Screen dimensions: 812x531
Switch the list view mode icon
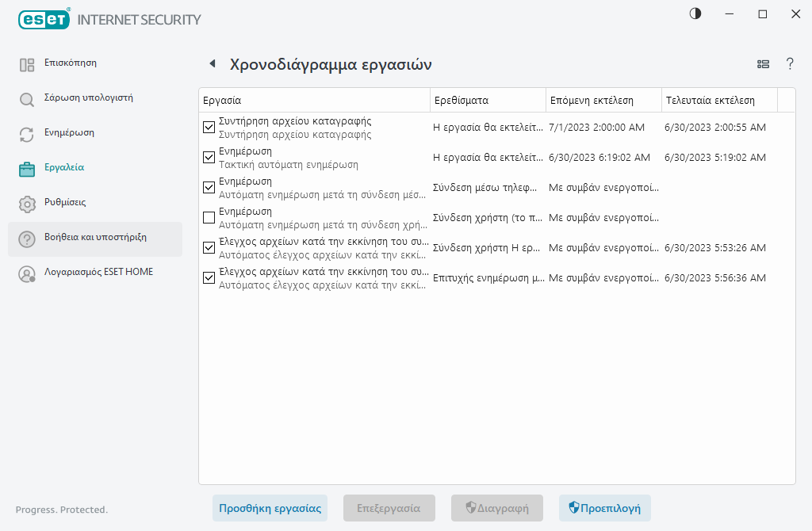tap(764, 64)
